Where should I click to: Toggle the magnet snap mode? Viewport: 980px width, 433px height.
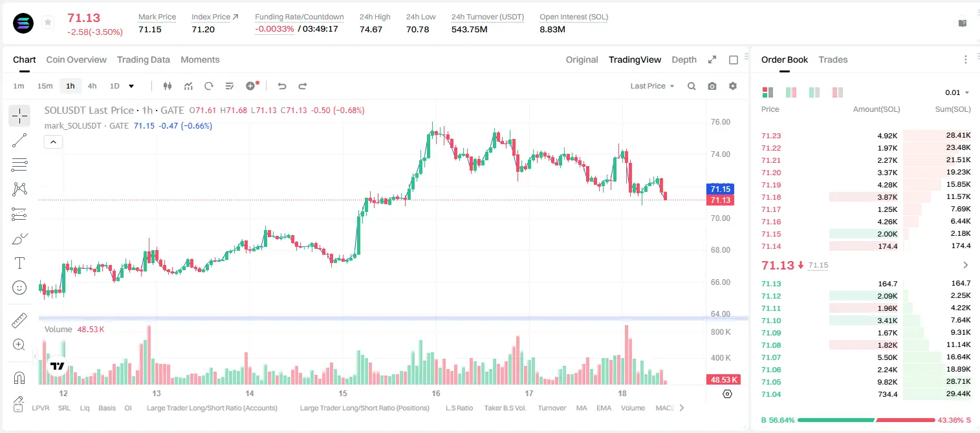[x=19, y=377]
